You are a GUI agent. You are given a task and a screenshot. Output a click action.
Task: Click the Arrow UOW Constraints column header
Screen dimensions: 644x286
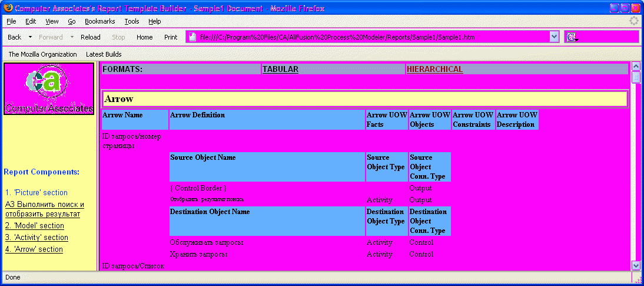473,120
